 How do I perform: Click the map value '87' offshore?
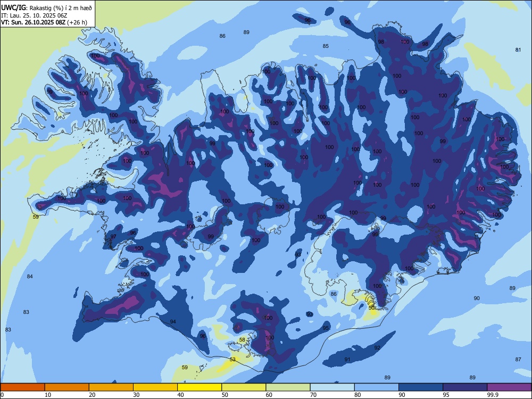[x=518, y=359]
